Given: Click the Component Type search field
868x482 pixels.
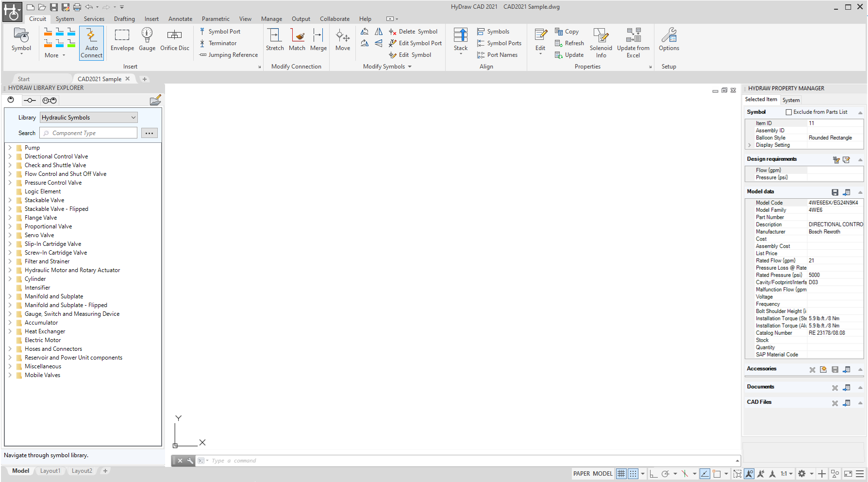Looking at the screenshot, I should 89,133.
